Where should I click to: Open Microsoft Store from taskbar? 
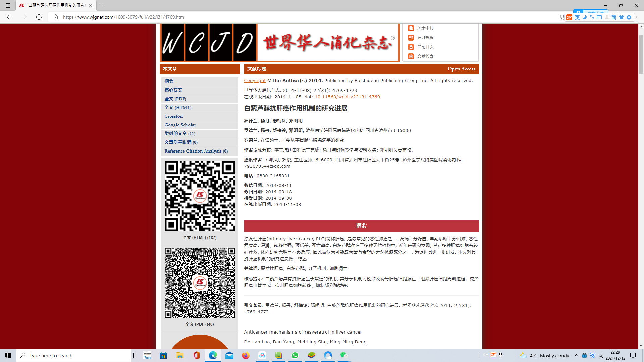point(163,355)
